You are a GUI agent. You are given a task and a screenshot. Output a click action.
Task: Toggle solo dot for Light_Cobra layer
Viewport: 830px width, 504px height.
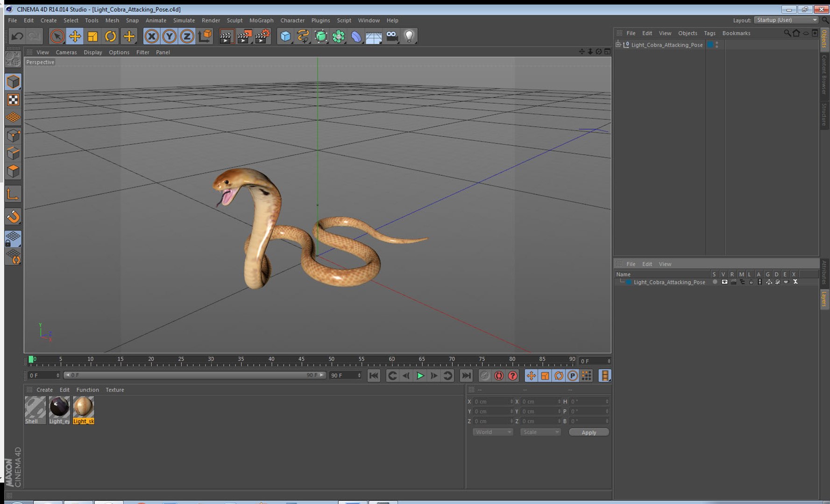[x=715, y=282]
